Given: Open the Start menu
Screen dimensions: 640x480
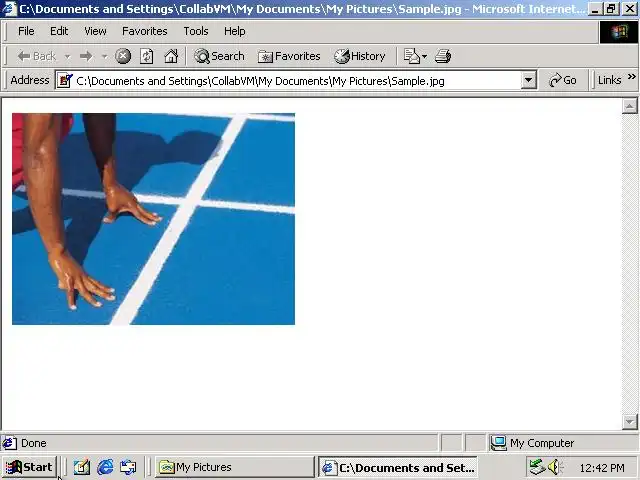Looking at the screenshot, I should pyautogui.click(x=29, y=467).
